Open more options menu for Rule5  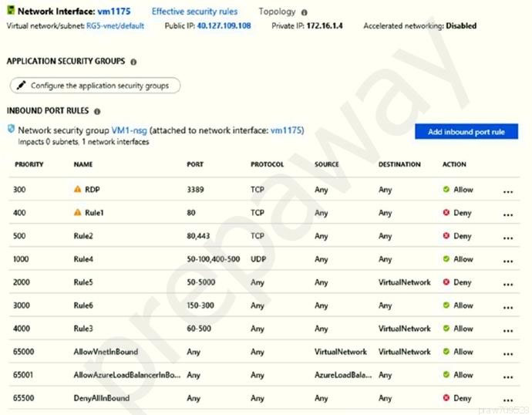[x=508, y=285]
